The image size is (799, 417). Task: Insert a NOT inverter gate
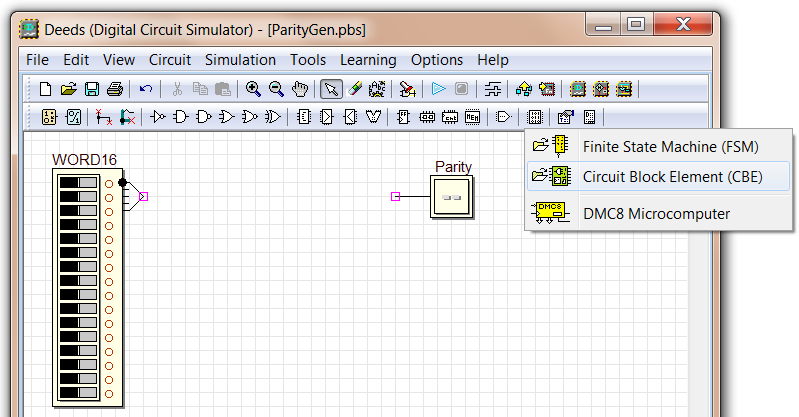(x=157, y=117)
